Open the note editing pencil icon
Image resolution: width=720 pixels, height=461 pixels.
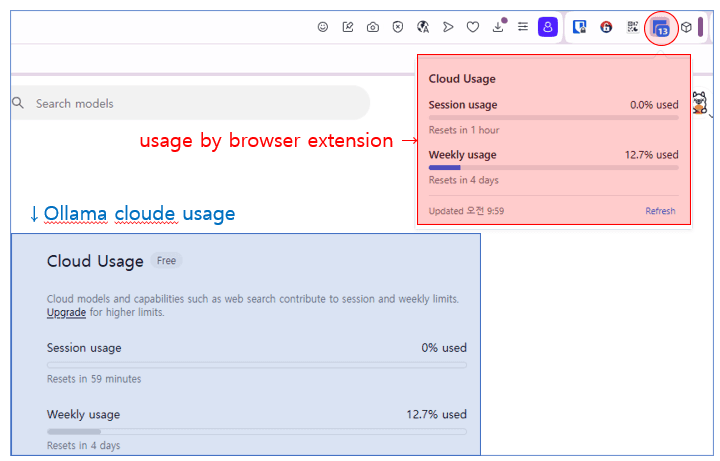[348, 27]
